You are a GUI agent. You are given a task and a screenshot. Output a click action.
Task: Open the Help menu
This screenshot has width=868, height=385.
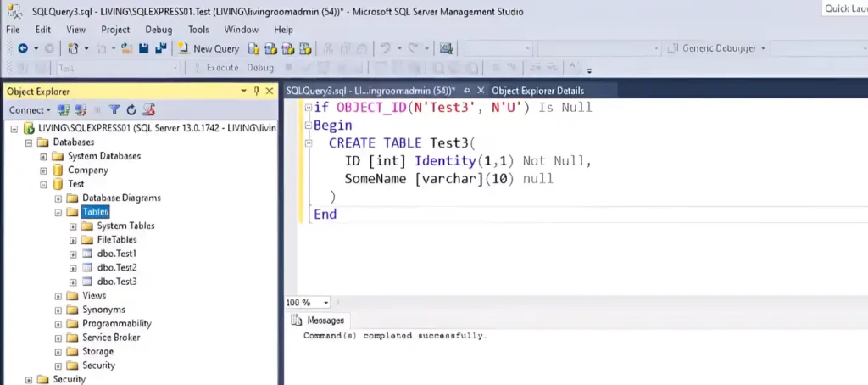click(x=283, y=30)
